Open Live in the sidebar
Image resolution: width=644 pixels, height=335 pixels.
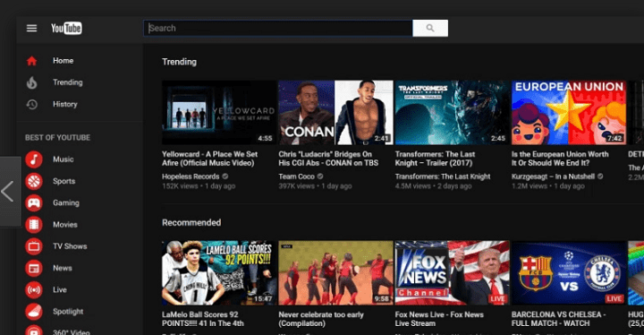(x=60, y=289)
